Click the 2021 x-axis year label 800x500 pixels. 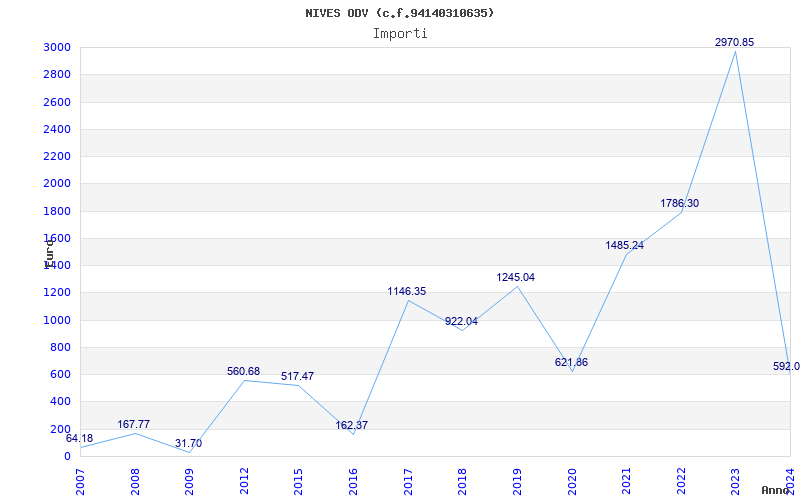[626, 481]
